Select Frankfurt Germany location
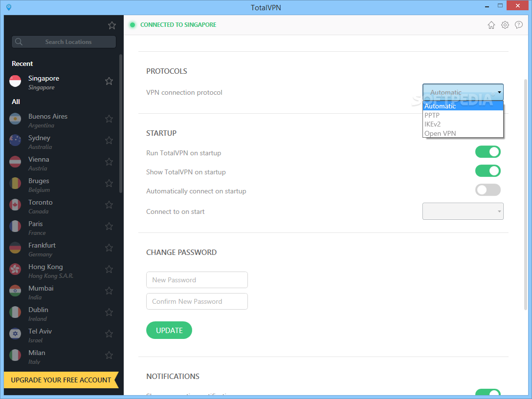The height and width of the screenshot is (399, 532). tap(61, 249)
